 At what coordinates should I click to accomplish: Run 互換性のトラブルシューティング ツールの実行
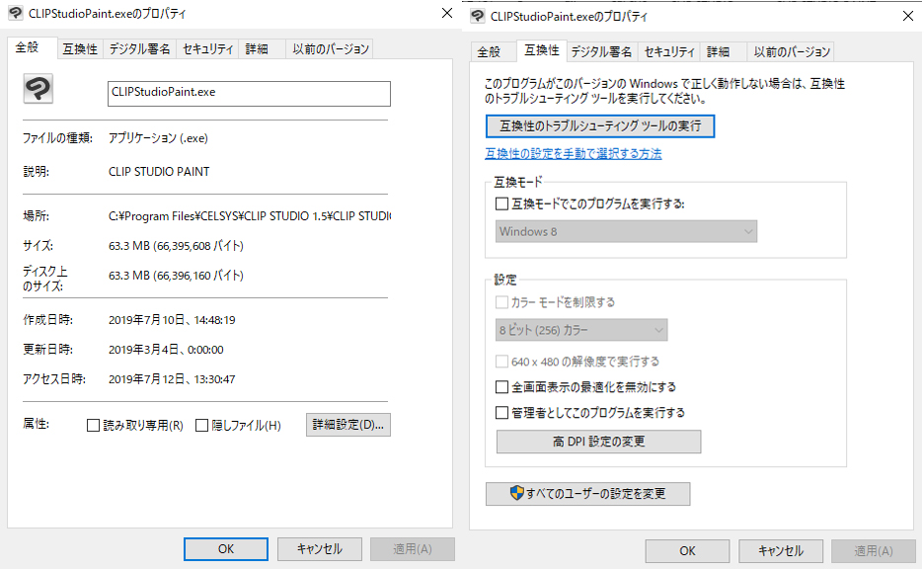coord(600,126)
